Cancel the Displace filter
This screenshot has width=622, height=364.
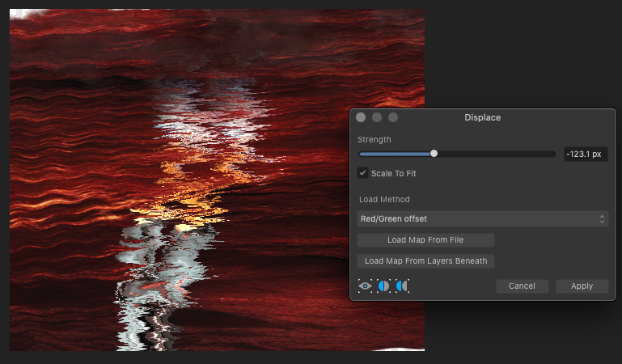(522, 286)
